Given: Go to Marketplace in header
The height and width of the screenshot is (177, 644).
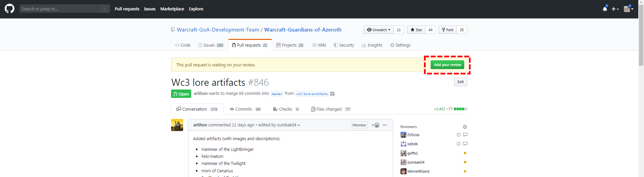Looking at the screenshot, I should pyautogui.click(x=172, y=9).
